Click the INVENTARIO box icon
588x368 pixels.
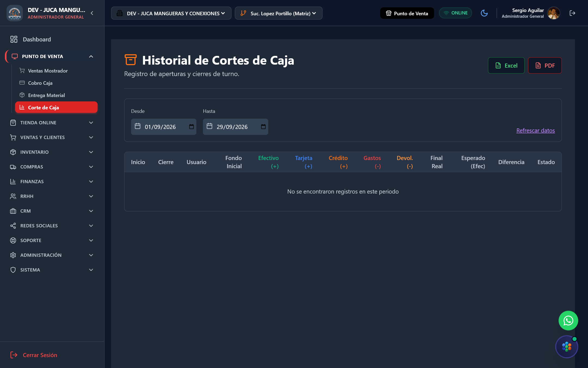click(x=13, y=152)
